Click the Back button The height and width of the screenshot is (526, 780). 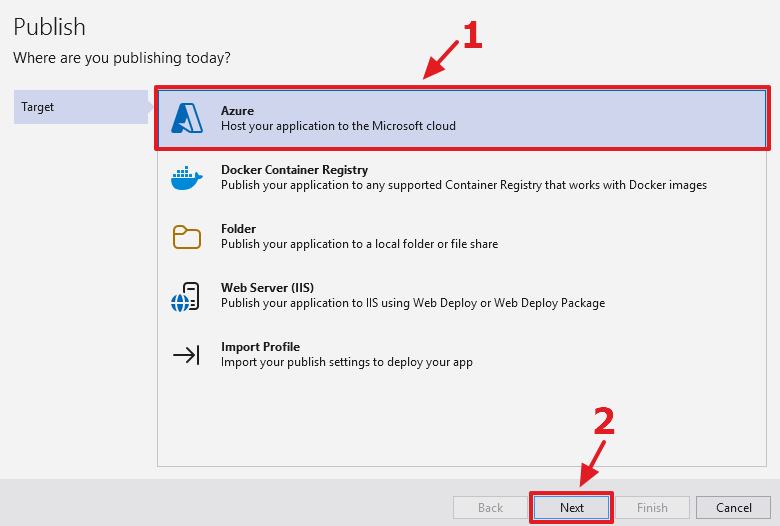click(490, 507)
